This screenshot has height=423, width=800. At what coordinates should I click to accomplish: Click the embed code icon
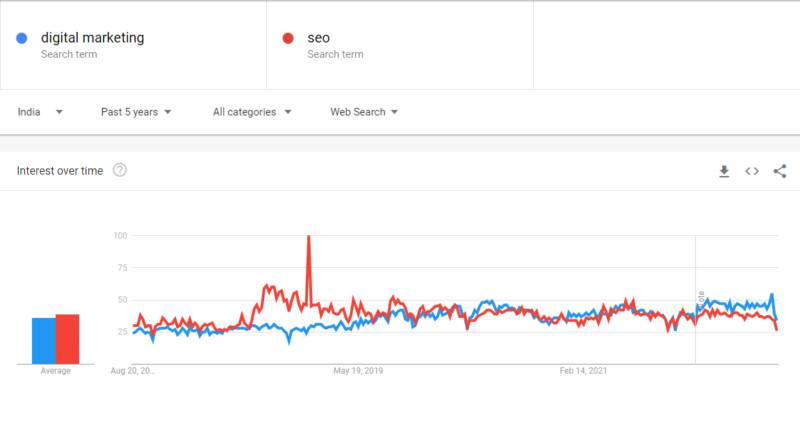coord(752,171)
